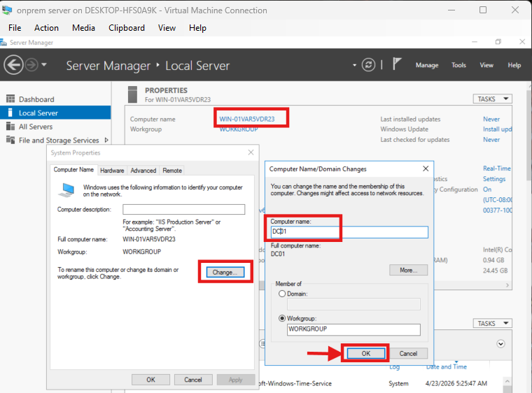Open File and Storage Services sidebar item
532x393 pixels.
click(x=59, y=141)
